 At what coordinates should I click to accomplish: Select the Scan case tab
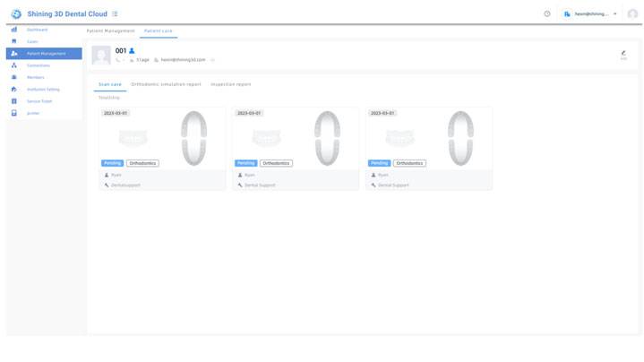(x=109, y=84)
